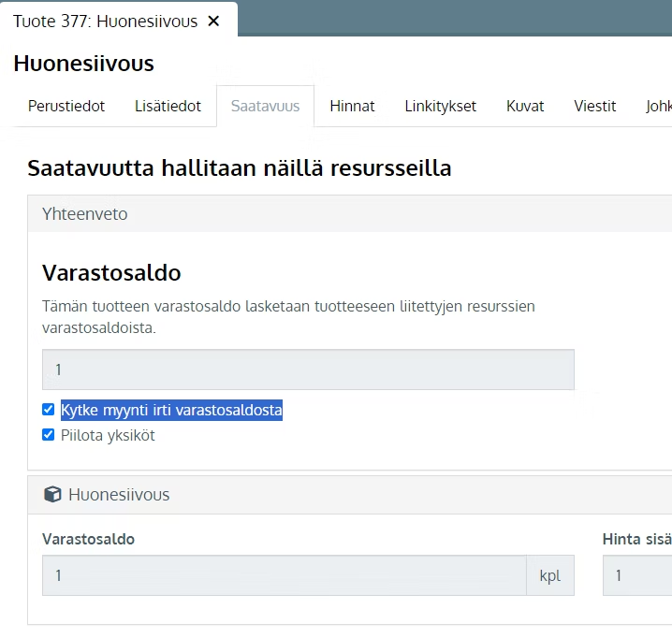
Task: Open the partially visible Johk tab
Action: click(x=658, y=106)
